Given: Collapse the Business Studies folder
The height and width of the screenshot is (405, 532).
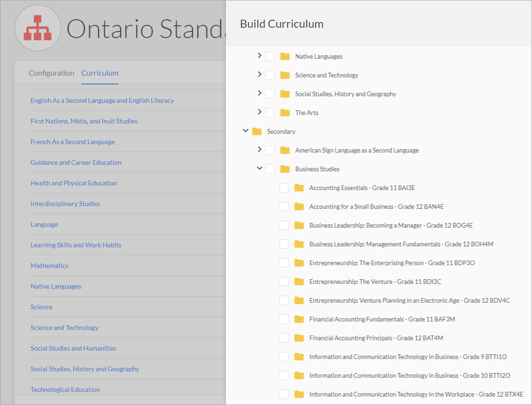Looking at the screenshot, I should click(x=260, y=168).
